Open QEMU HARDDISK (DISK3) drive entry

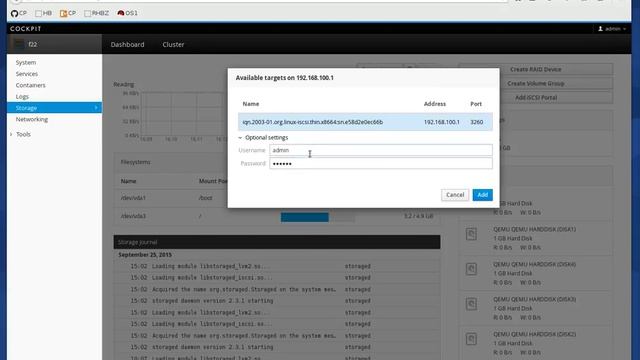click(536, 309)
